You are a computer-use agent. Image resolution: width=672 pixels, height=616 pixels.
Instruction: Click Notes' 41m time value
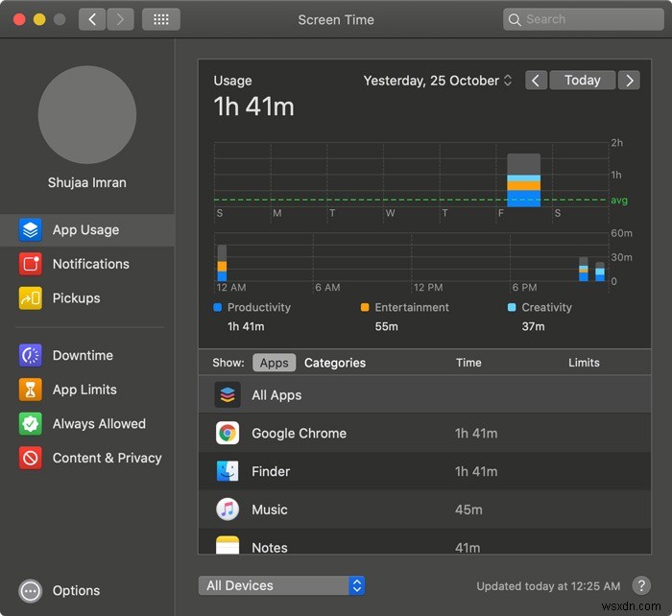click(468, 548)
